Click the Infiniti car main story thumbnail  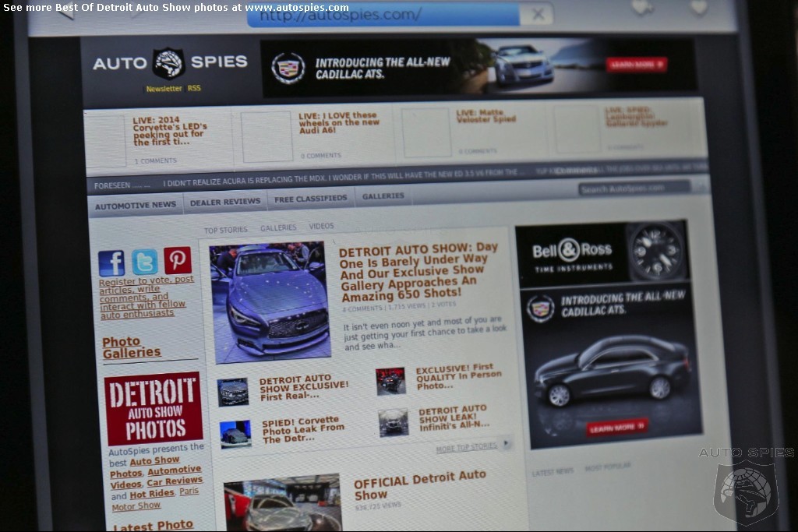270,302
